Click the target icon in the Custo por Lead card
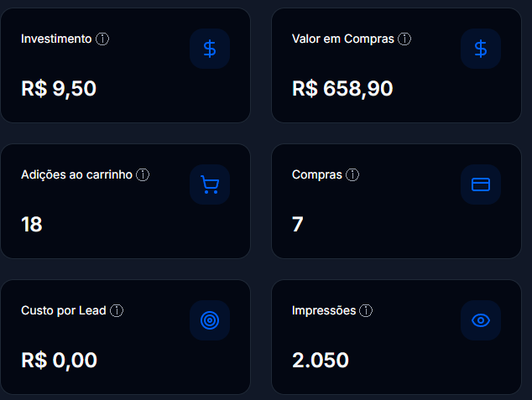The image size is (532, 400). pos(210,320)
